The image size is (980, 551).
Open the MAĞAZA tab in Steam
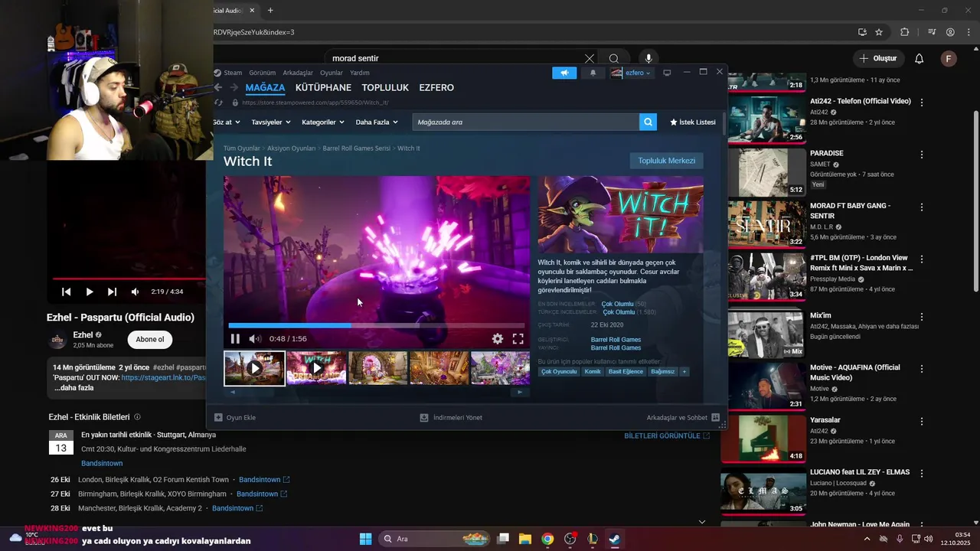[265, 87]
